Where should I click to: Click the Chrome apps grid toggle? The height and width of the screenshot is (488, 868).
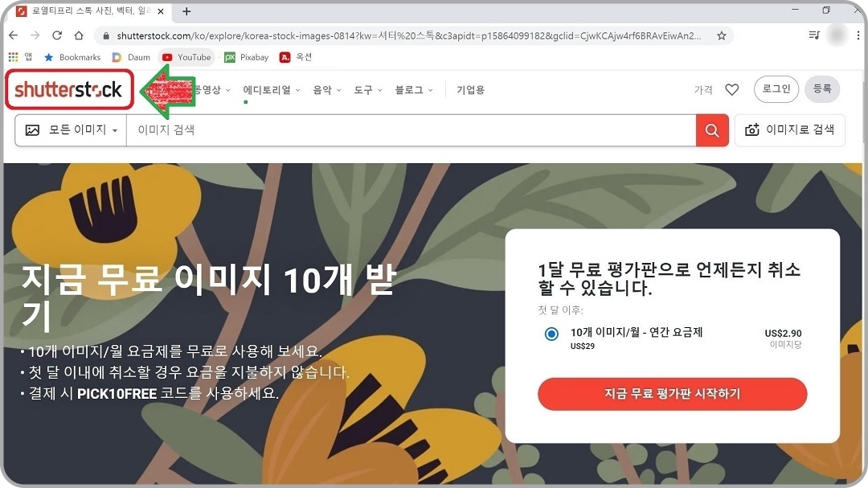[x=14, y=57]
